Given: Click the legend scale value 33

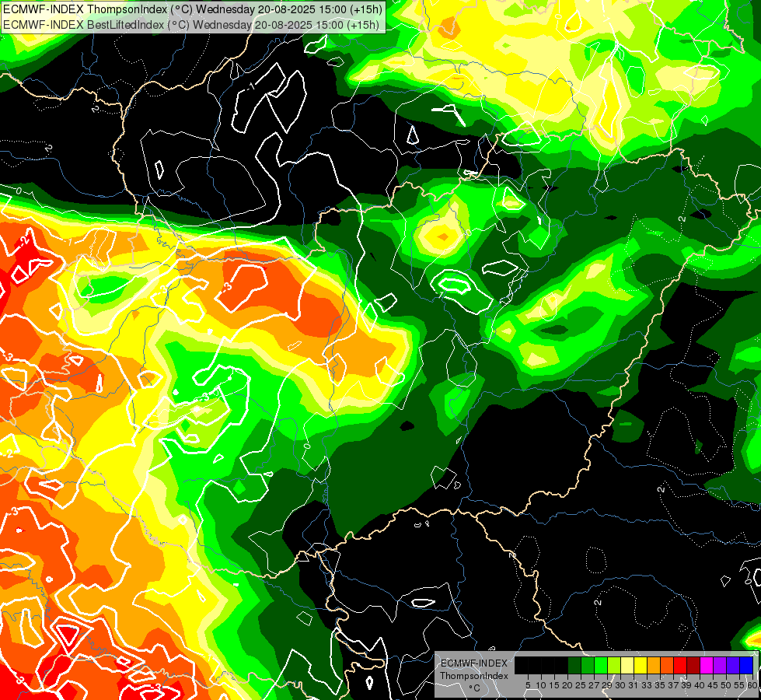Looking at the screenshot, I should [x=648, y=685].
